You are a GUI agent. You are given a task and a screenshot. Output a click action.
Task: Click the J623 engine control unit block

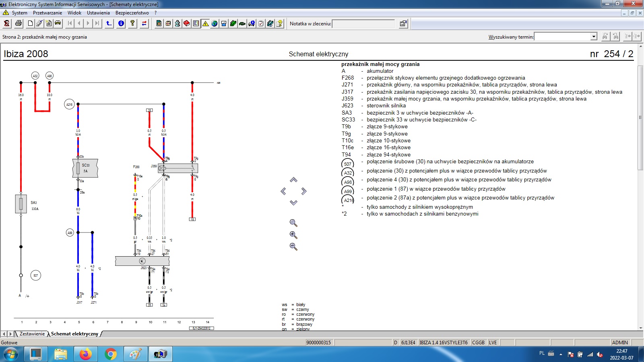pos(142,261)
